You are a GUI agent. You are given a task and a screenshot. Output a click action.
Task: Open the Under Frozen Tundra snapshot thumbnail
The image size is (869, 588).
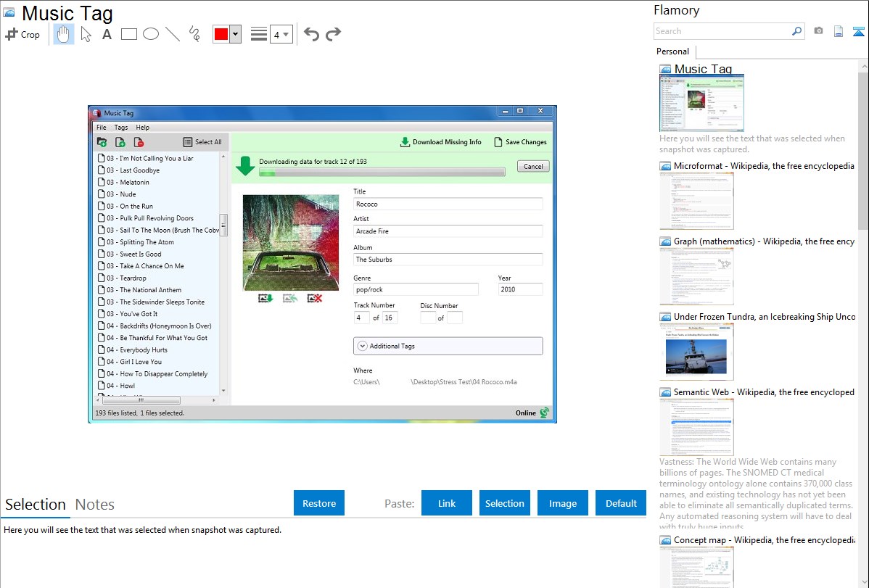(x=696, y=352)
